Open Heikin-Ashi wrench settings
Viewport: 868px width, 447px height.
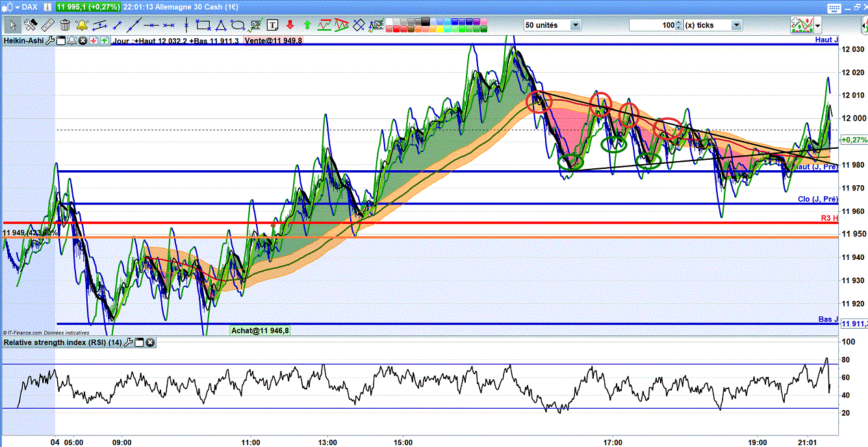point(51,40)
